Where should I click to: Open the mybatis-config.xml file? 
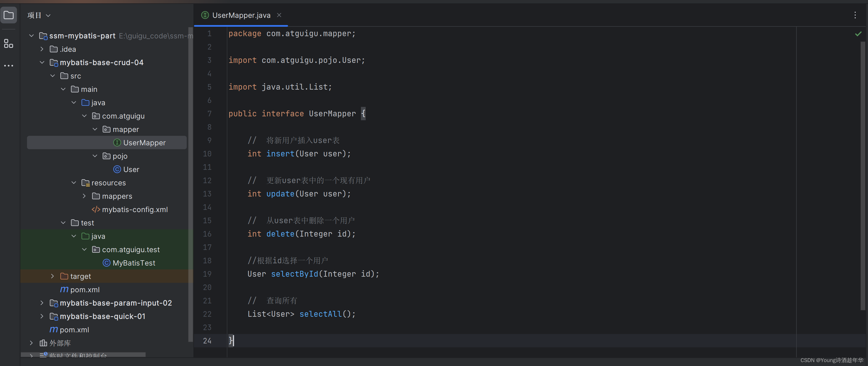pyautogui.click(x=134, y=209)
